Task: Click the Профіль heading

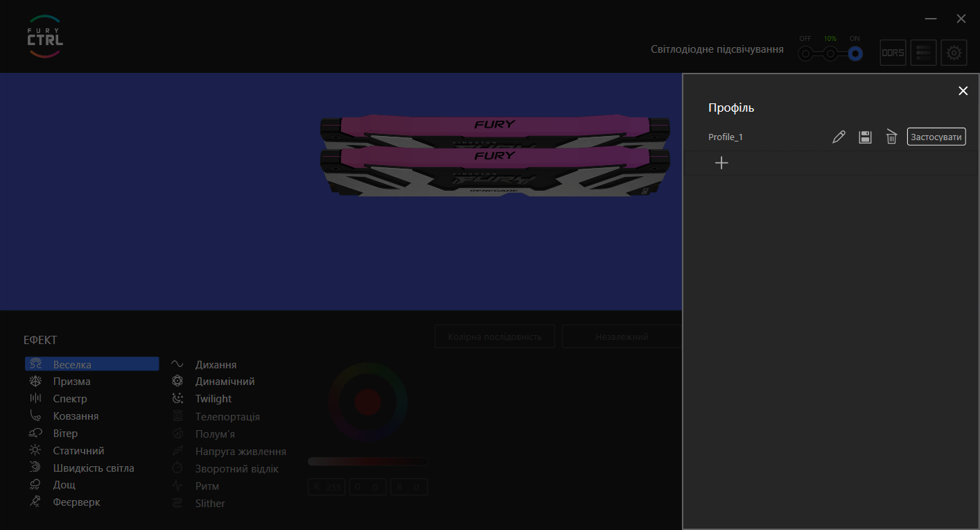Action: 731,108
